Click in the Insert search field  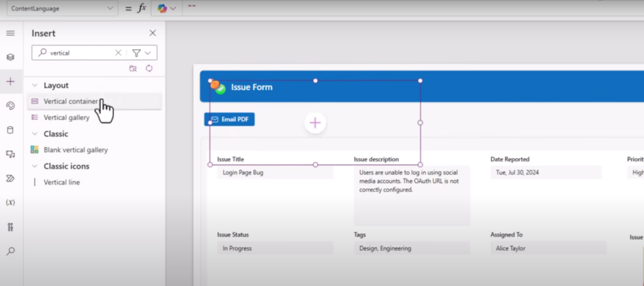[x=82, y=53]
